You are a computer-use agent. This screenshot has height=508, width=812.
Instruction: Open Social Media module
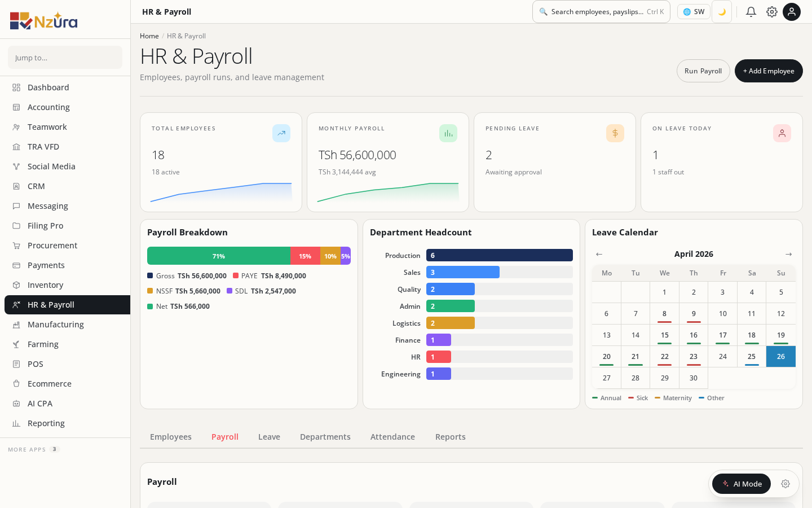67,167
